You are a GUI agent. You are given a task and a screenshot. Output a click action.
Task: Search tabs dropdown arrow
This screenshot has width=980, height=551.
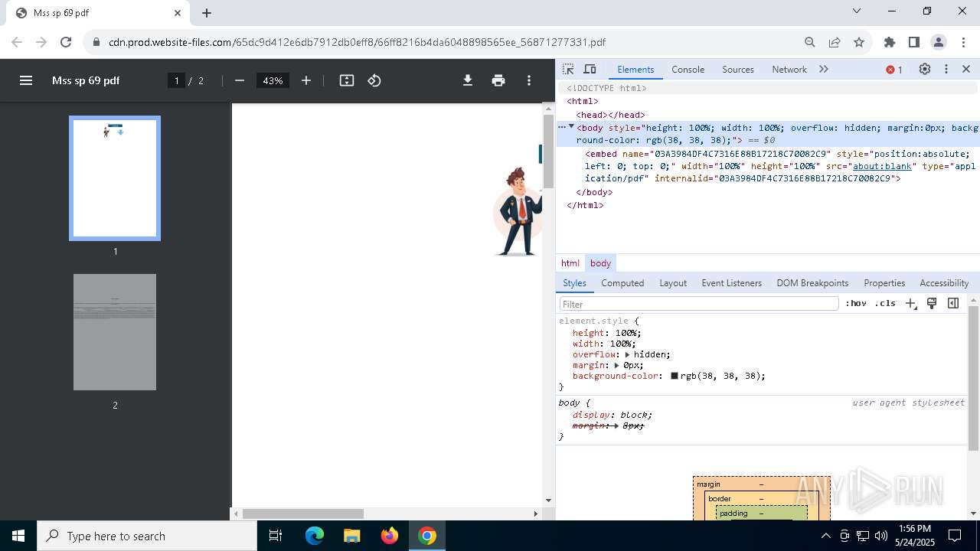click(857, 11)
